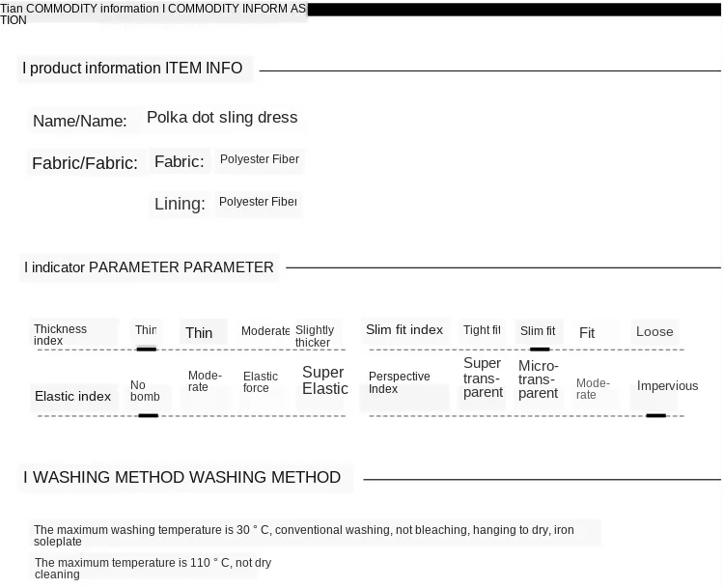Choose the 'Super transparent' perspective option
Screen dimensions: 724x588
pyautogui.click(x=483, y=378)
